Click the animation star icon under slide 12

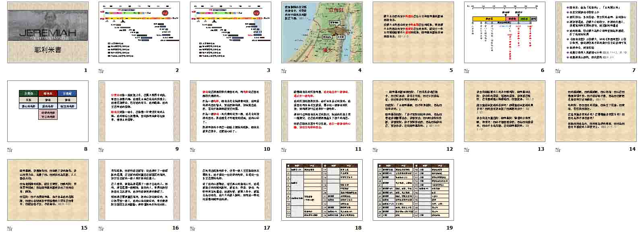(375, 150)
